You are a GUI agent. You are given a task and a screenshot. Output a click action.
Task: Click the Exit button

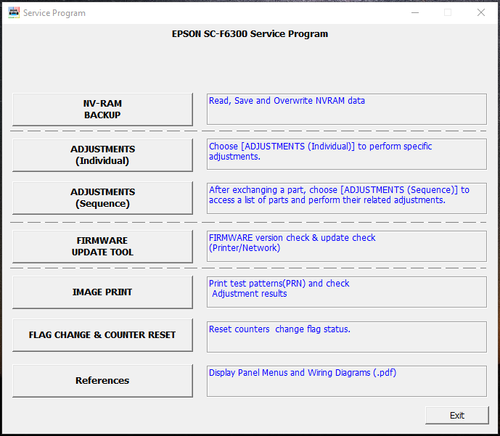click(x=457, y=415)
